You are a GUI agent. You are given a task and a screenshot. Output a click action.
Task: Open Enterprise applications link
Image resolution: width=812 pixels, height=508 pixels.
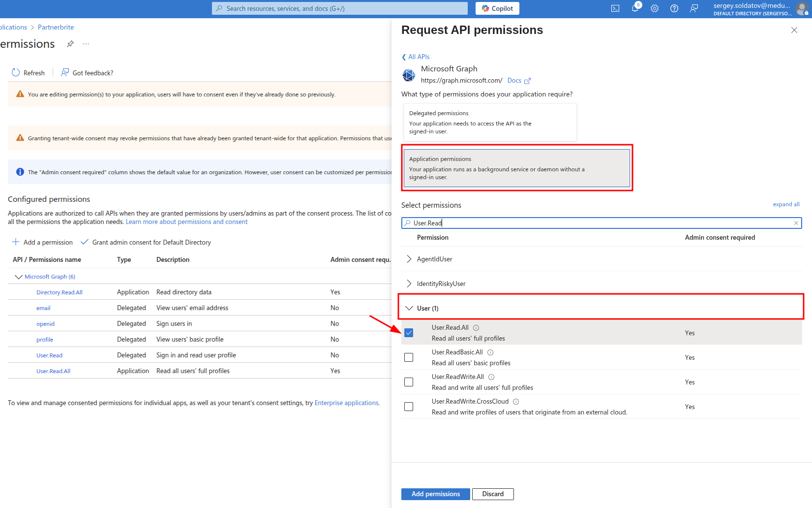click(346, 403)
